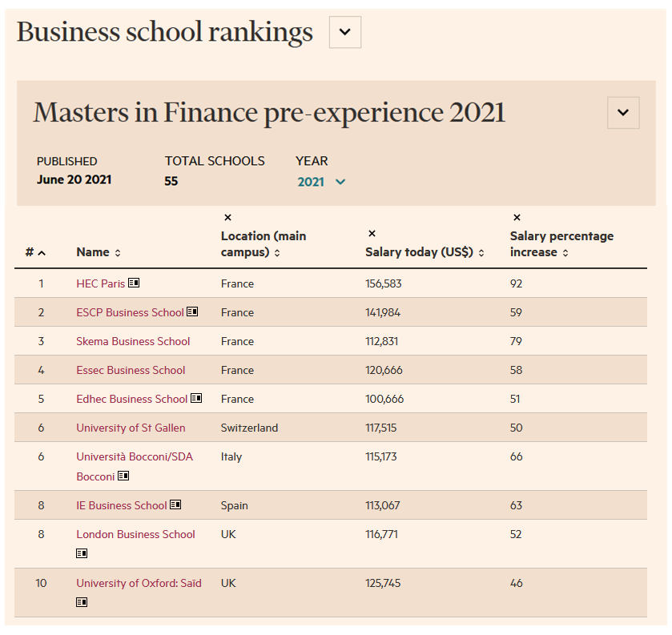Screen dimensions: 672x635
Task: Expand the Masters in Finance ranking dropdown
Action: tap(623, 113)
